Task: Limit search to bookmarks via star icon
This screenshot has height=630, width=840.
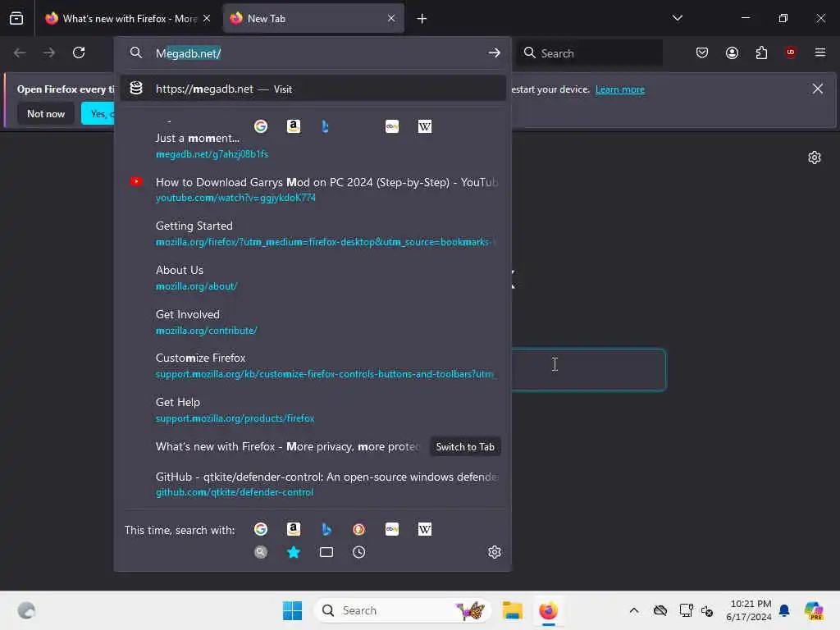Action: point(294,552)
